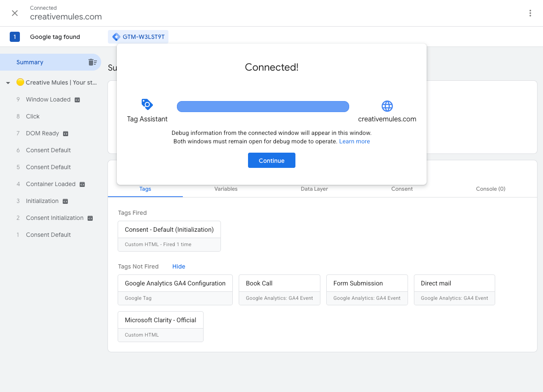This screenshot has height=392, width=543.
Task: Click the Tag Assistant tag icon
Action: (147, 104)
